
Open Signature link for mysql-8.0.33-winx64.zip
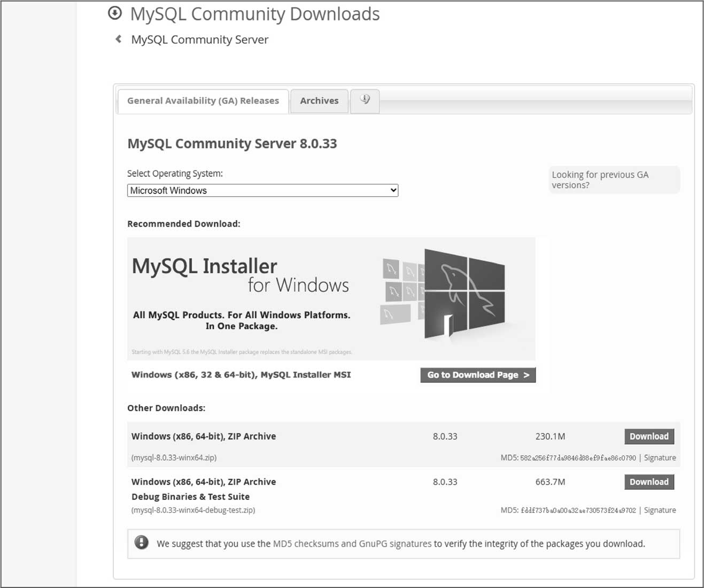(x=660, y=458)
